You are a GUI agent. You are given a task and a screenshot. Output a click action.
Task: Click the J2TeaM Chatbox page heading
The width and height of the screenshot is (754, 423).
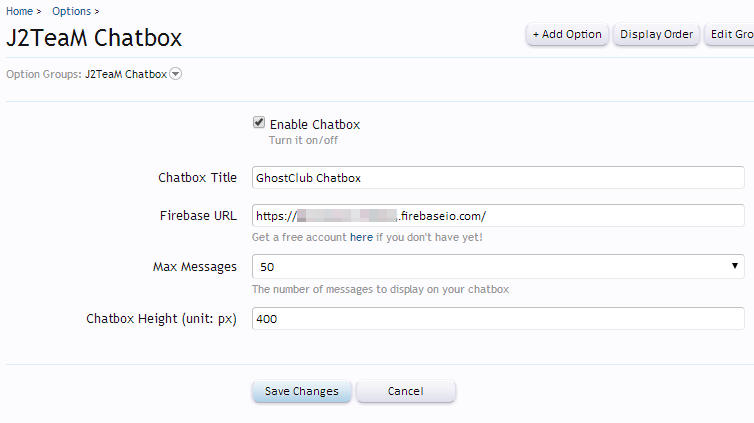[x=94, y=39]
